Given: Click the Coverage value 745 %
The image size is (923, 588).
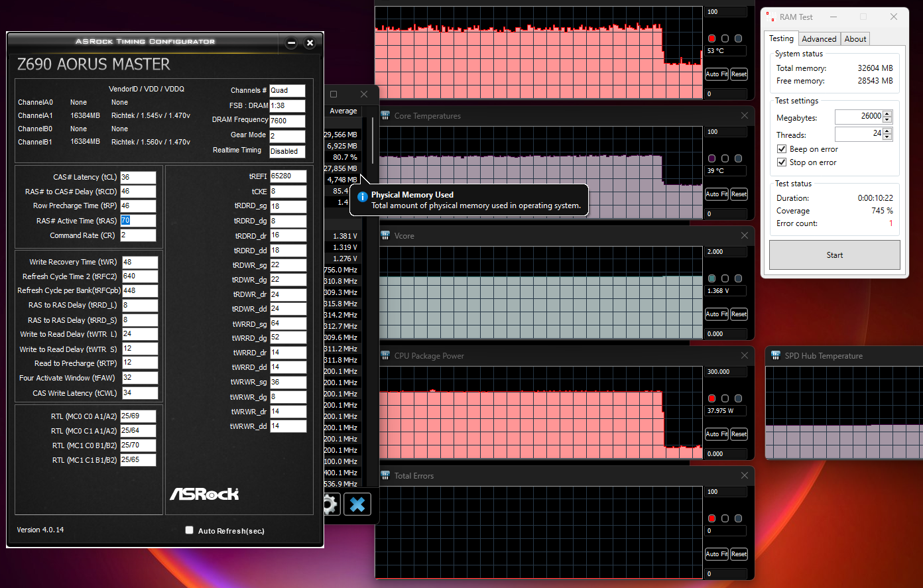Looking at the screenshot, I should [x=882, y=211].
